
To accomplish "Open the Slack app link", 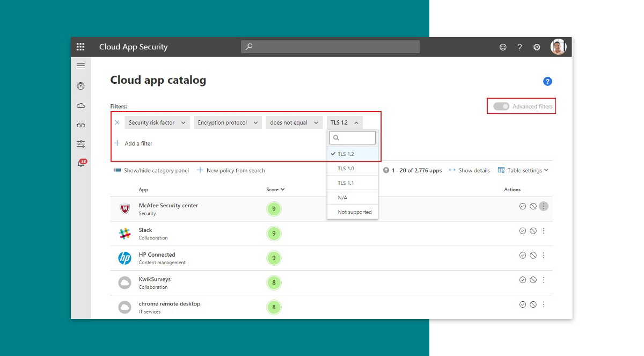I will 145,230.
